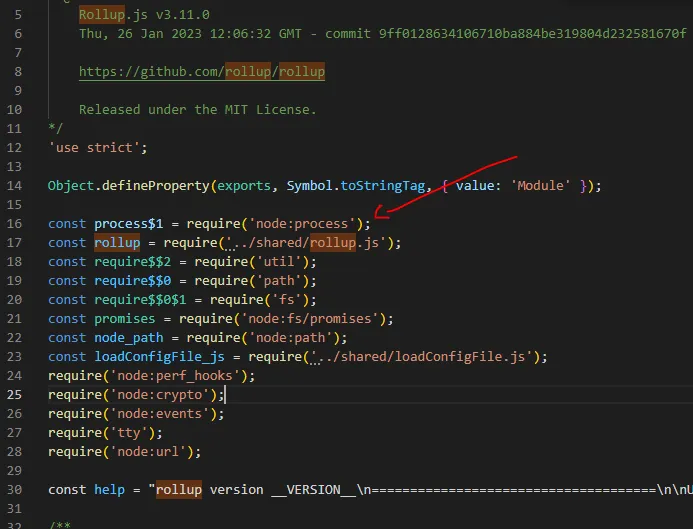Click the help variable on line 30

coord(109,490)
